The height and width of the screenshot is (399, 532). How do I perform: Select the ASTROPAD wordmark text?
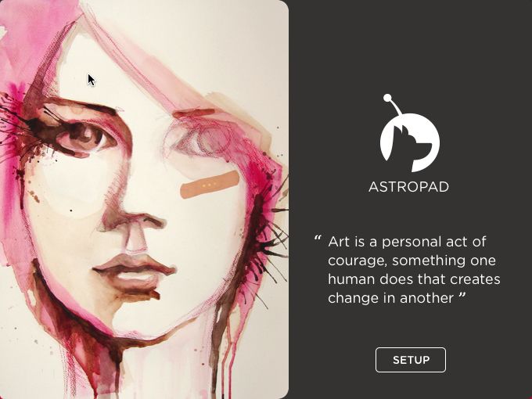click(x=409, y=187)
